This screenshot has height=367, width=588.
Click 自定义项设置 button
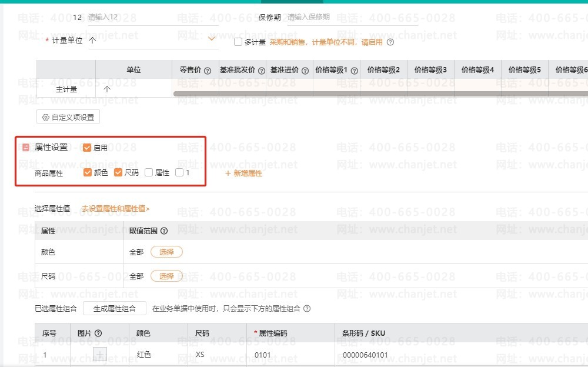(68, 117)
